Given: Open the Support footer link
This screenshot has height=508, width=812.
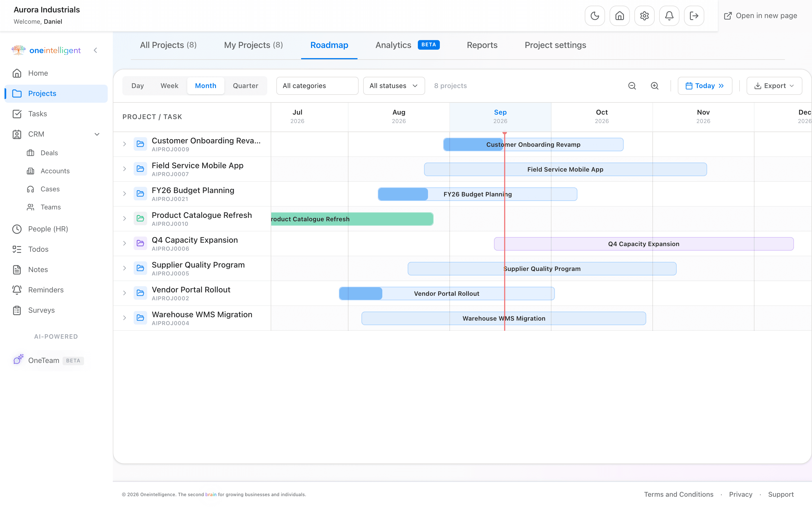Looking at the screenshot, I should (x=781, y=494).
